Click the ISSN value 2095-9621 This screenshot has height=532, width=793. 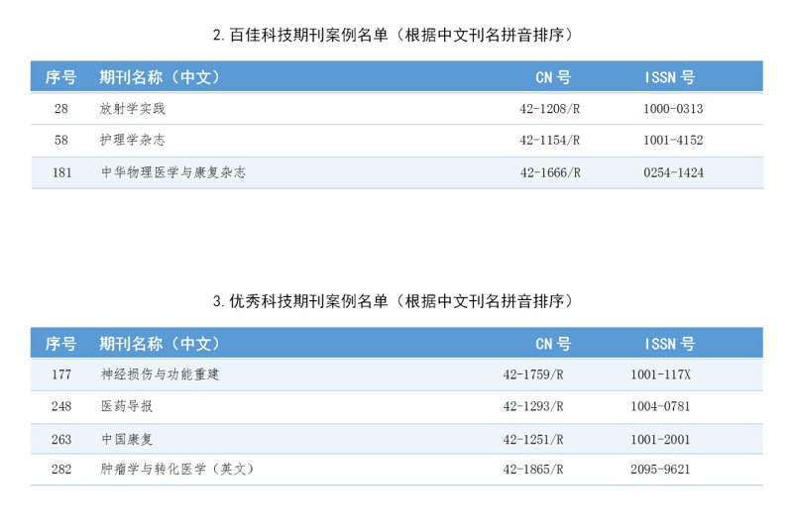tap(660, 470)
